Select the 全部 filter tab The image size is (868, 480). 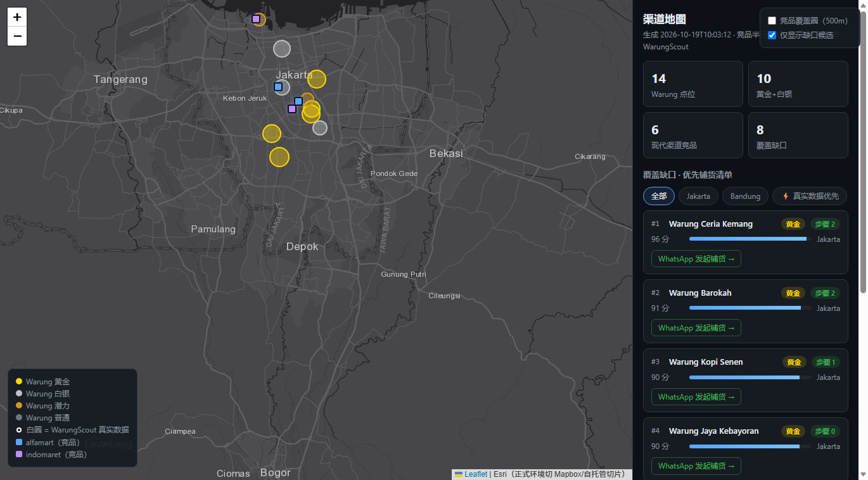pyautogui.click(x=659, y=196)
